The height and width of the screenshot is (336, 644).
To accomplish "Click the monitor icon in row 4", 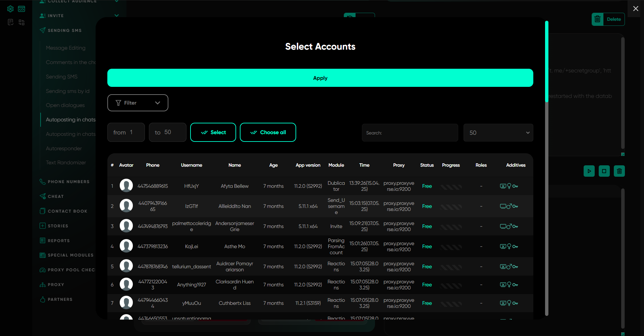I will pyautogui.click(x=503, y=246).
